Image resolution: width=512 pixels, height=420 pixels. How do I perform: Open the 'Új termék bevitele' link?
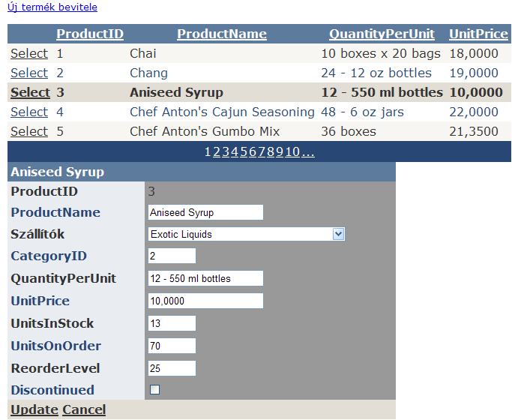pos(52,7)
